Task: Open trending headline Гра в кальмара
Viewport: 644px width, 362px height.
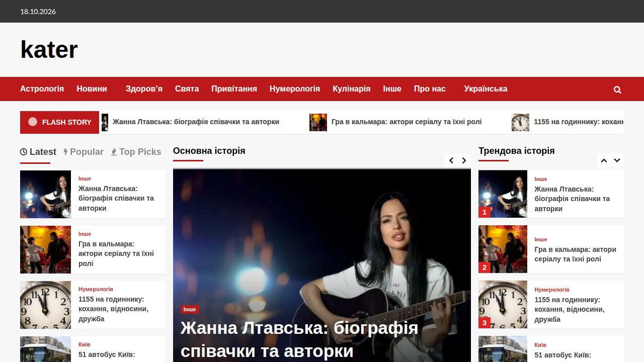Action: (x=575, y=254)
